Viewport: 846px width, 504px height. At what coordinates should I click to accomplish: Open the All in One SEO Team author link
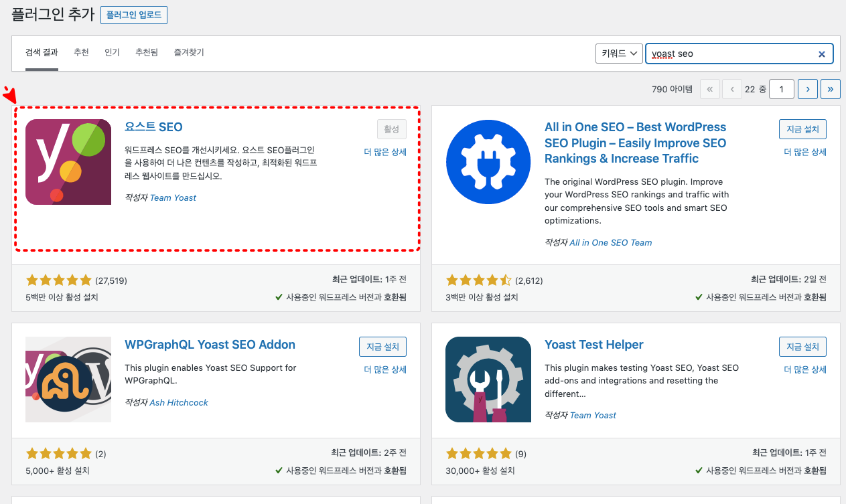click(610, 242)
